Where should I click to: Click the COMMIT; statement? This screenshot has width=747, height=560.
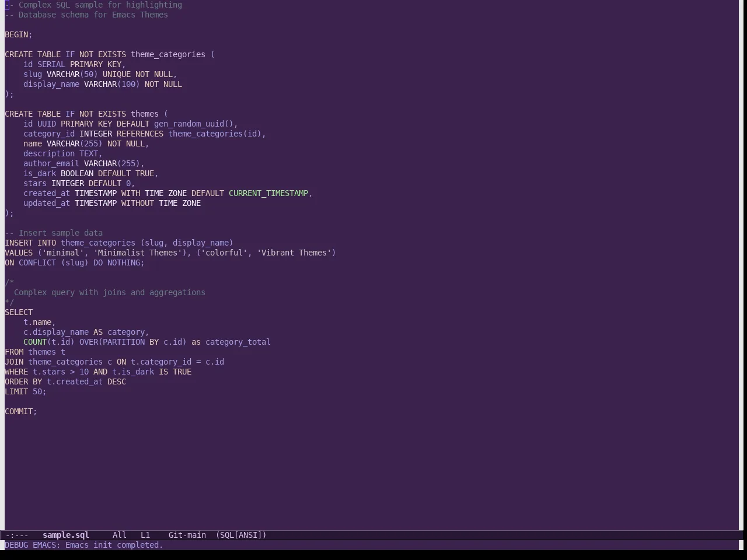point(21,411)
